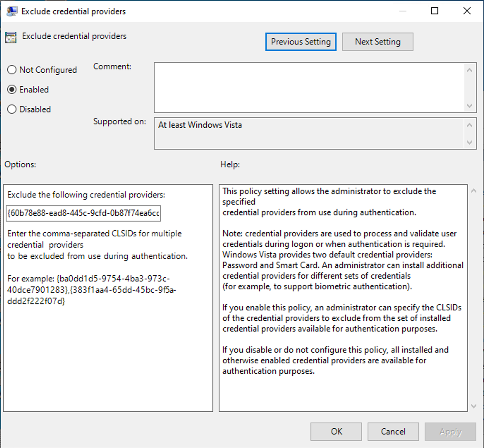Click help paragraph starting 'Note: credential providers'
The height and width of the screenshot is (448, 484).
click(x=343, y=260)
